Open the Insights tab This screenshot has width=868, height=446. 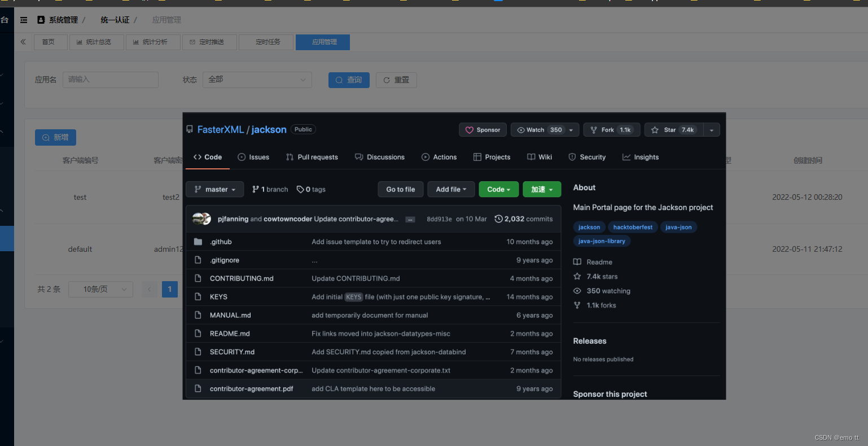coord(641,157)
